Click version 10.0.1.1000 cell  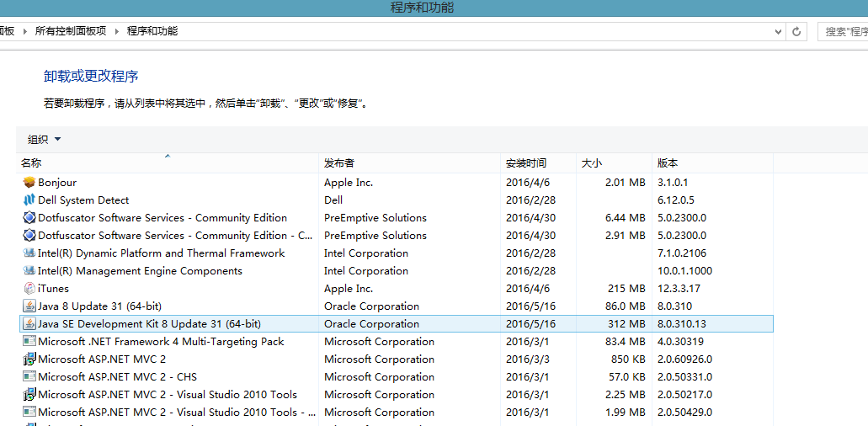point(684,270)
